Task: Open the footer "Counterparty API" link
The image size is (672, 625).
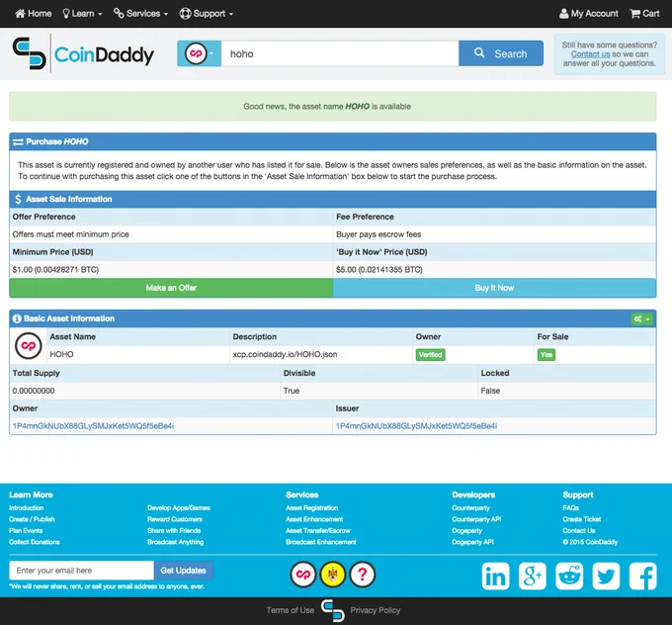Action: point(476,519)
